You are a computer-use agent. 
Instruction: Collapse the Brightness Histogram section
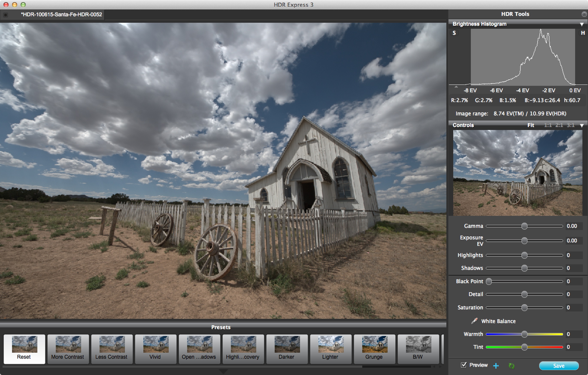tap(582, 24)
